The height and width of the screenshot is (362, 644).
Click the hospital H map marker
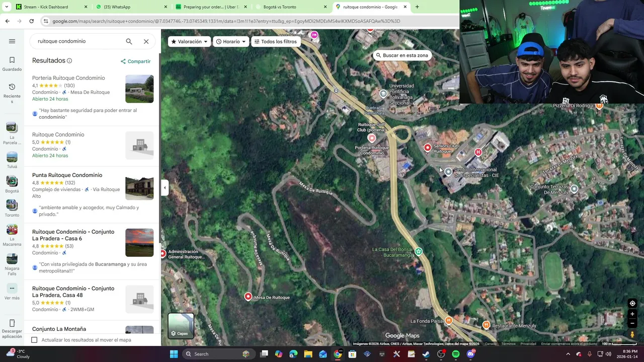[478, 152]
